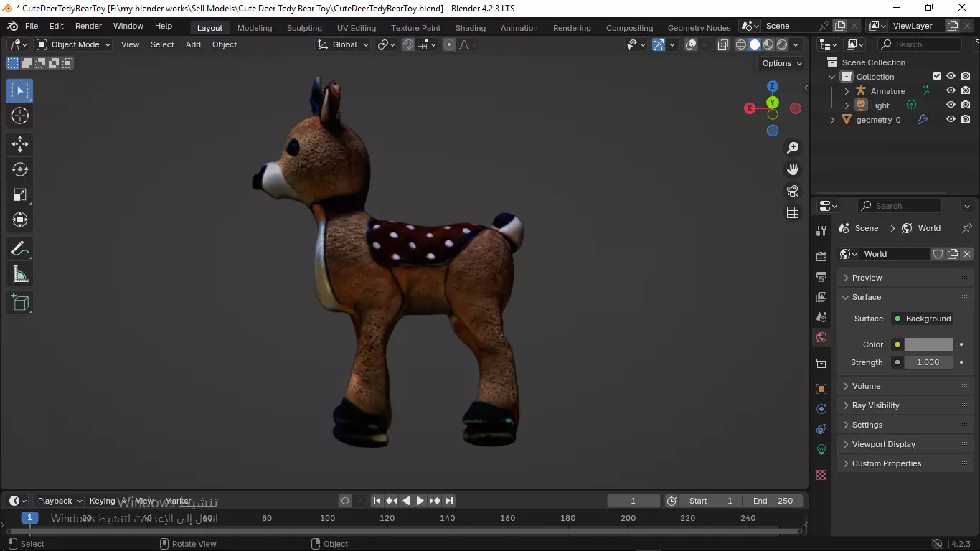The height and width of the screenshot is (551, 980).
Task: Play the animation forward
Action: [420, 501]
